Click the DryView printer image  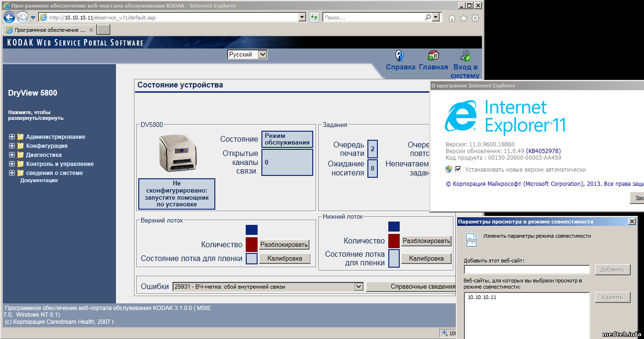point(177,153)
